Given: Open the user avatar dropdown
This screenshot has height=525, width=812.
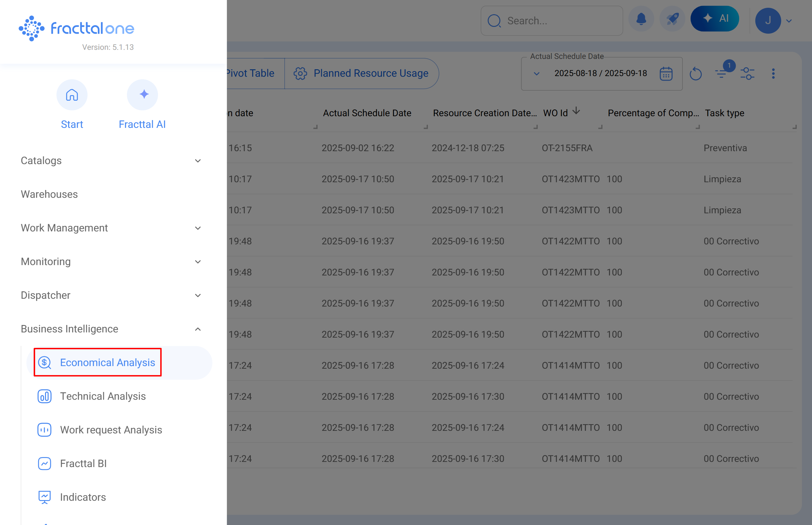Looking at the screenshot, I should [773, 21].
